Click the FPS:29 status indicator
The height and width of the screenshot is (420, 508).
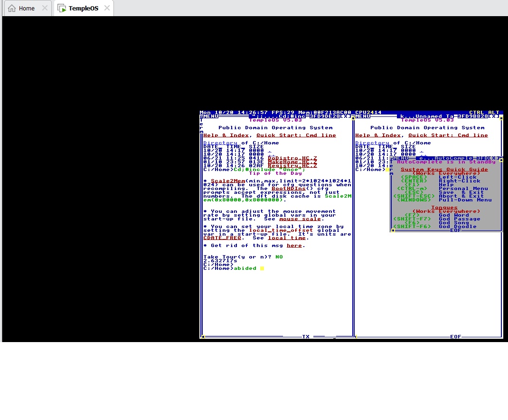tap(283, 112)
